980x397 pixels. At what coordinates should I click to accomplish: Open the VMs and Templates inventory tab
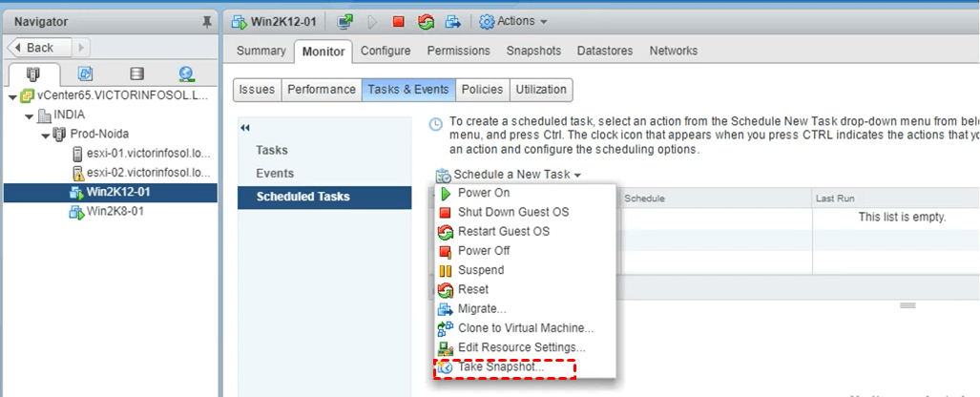tap(85, 73)
